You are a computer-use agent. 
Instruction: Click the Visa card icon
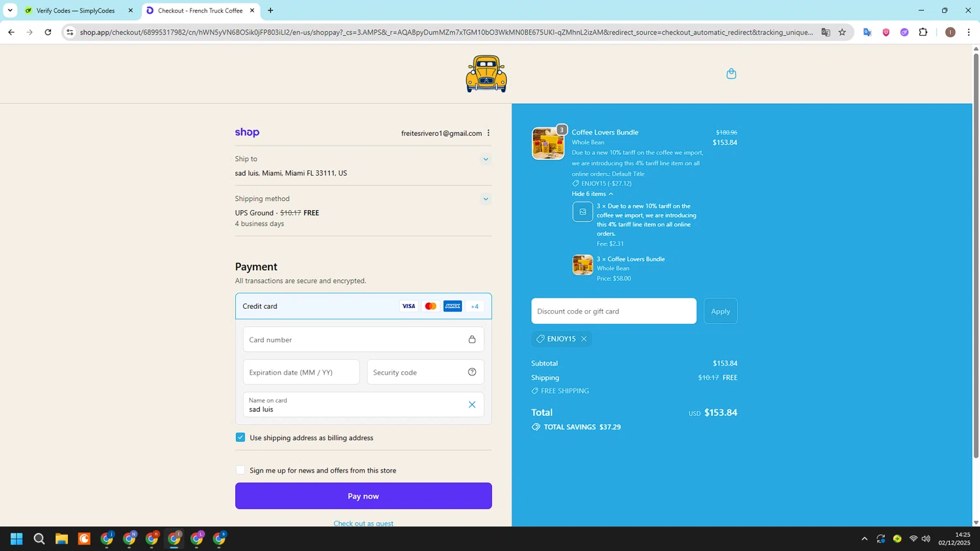408,306
